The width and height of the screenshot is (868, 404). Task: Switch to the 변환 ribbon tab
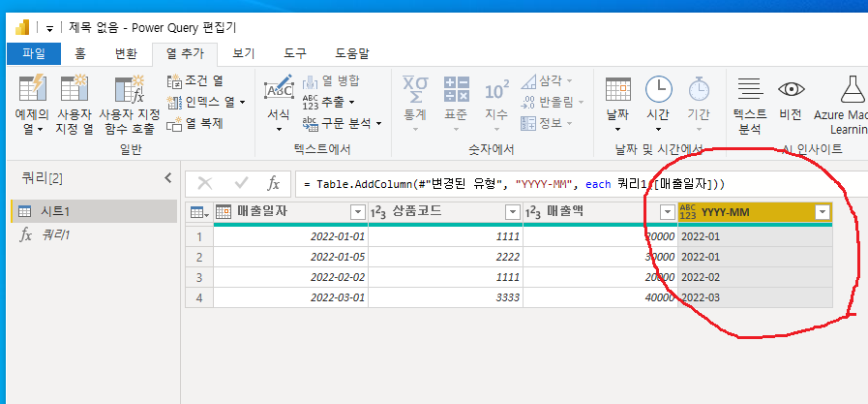126,54
